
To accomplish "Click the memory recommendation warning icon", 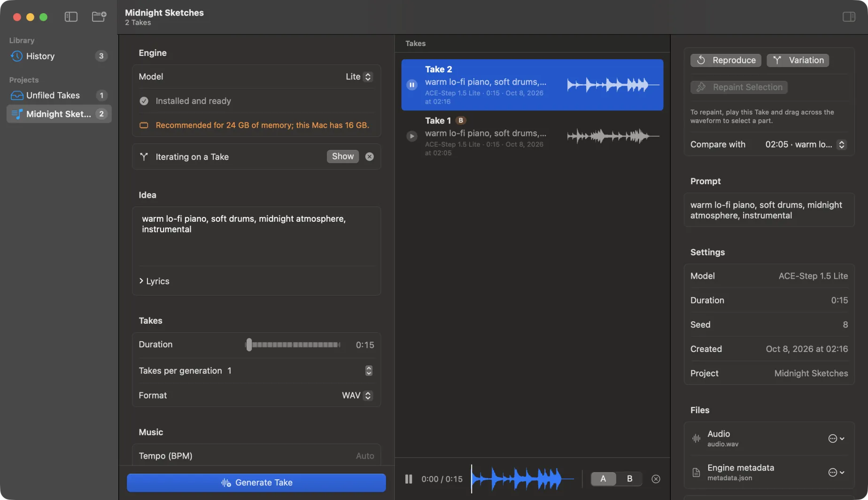I will point(144,125).
